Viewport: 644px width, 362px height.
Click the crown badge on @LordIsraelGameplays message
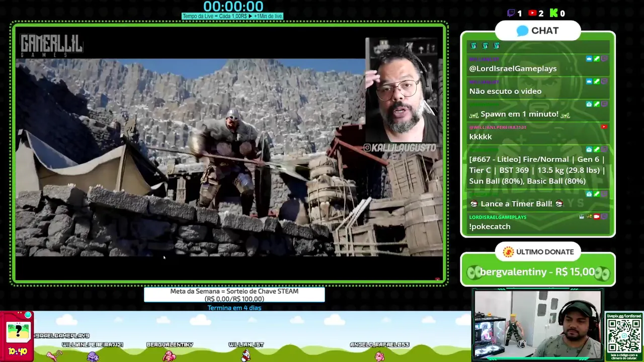tap(589, 59)
